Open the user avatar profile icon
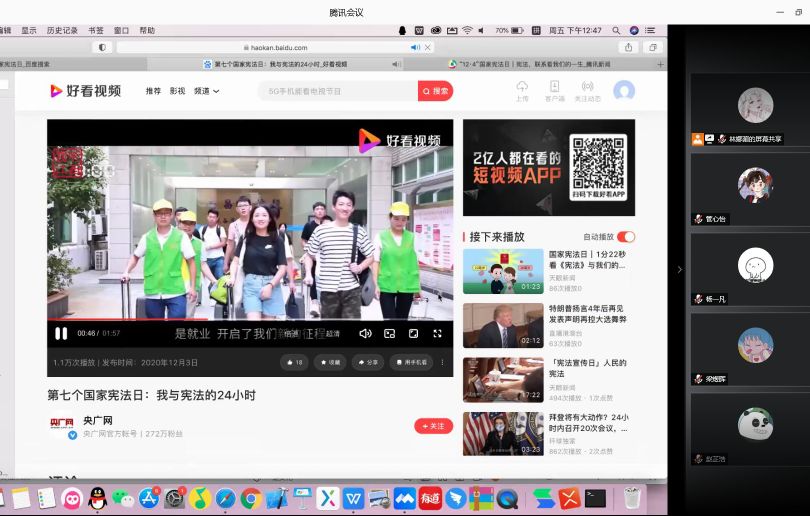Screen dimensions: 810x516 click(x=624, y=91)
